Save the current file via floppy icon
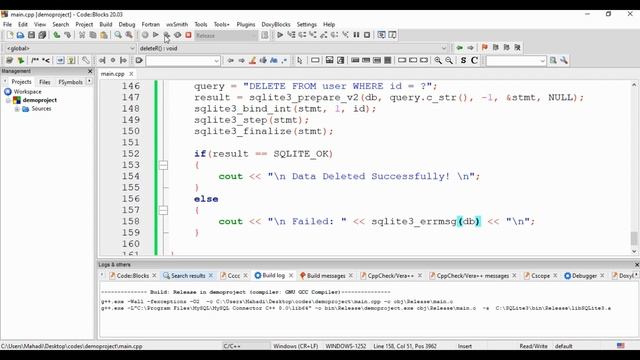Screen dimensions: 640x360 click(x=31, y=35)
